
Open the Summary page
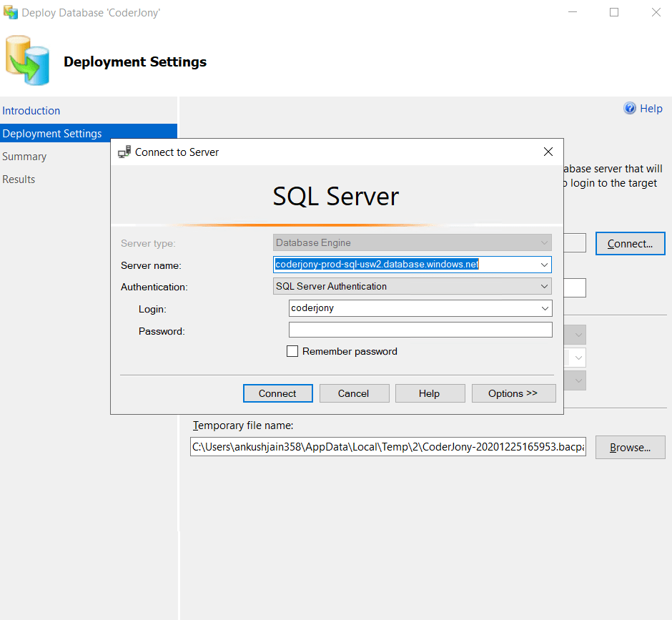pyautogui.click(x=24, y=156)
